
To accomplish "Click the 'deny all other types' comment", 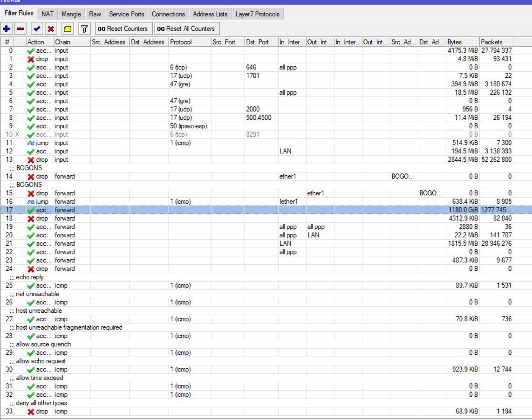I will (x=41, y=403).
